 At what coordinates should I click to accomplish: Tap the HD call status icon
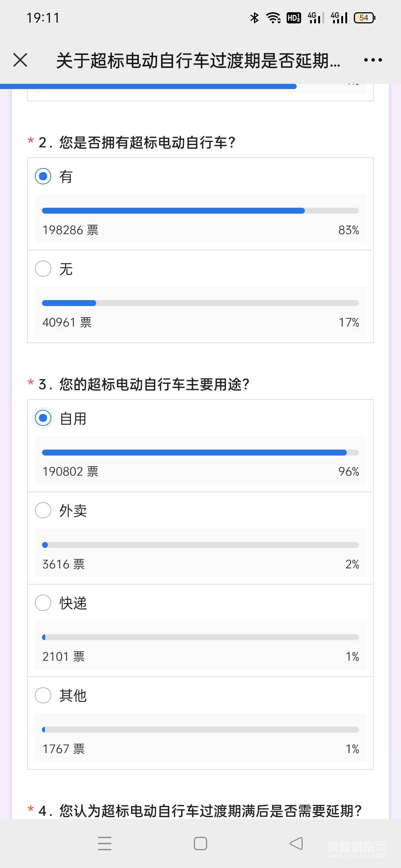[x=294, y=18]
